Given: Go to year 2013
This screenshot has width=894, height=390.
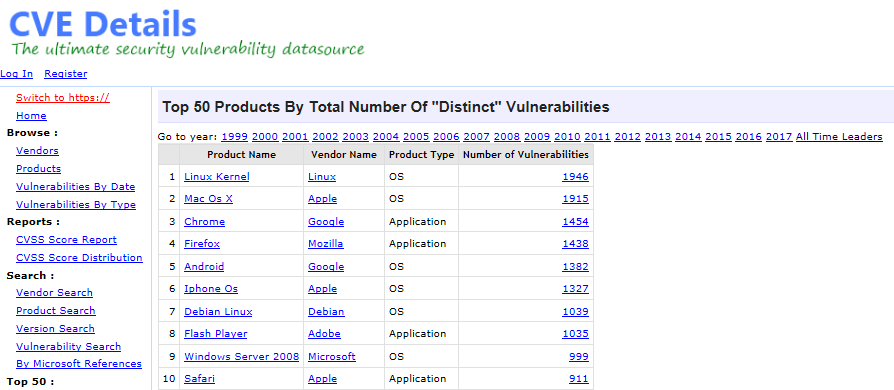Looking at the screenshot, I should pos(658,137).
